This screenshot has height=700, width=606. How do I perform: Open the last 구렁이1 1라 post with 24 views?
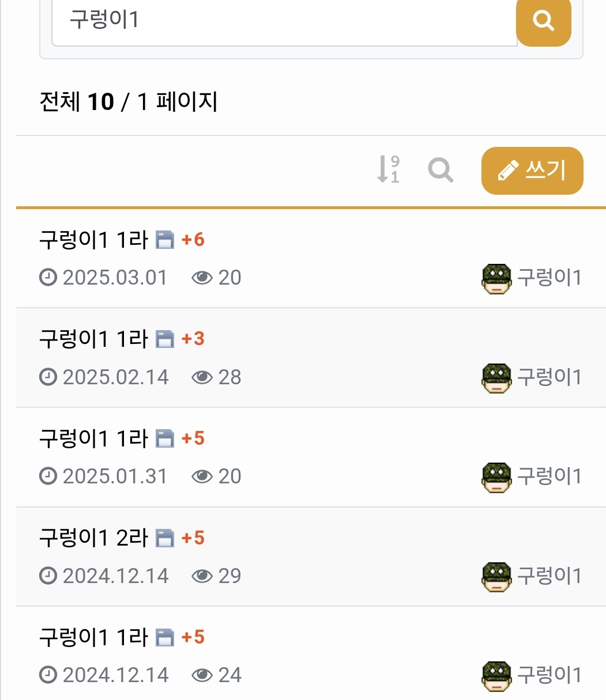93,637
